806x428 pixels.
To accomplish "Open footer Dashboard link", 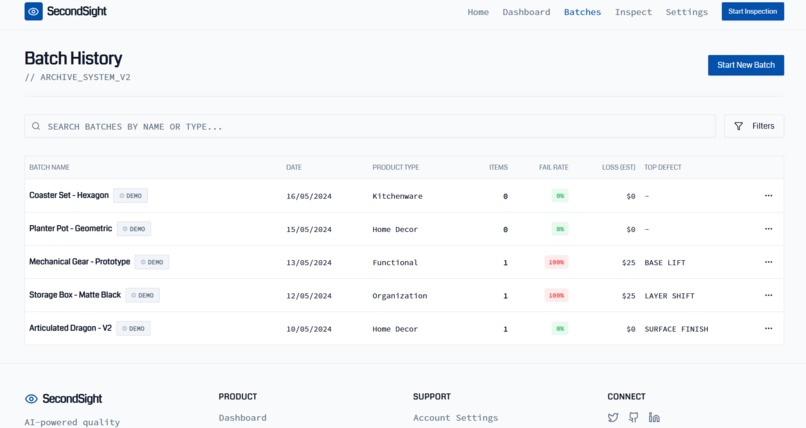I will (x=243, y=418).
